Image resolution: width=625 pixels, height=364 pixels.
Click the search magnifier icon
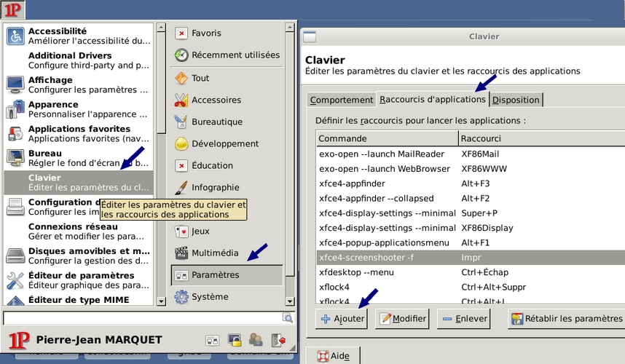click(x=288, y=318)
